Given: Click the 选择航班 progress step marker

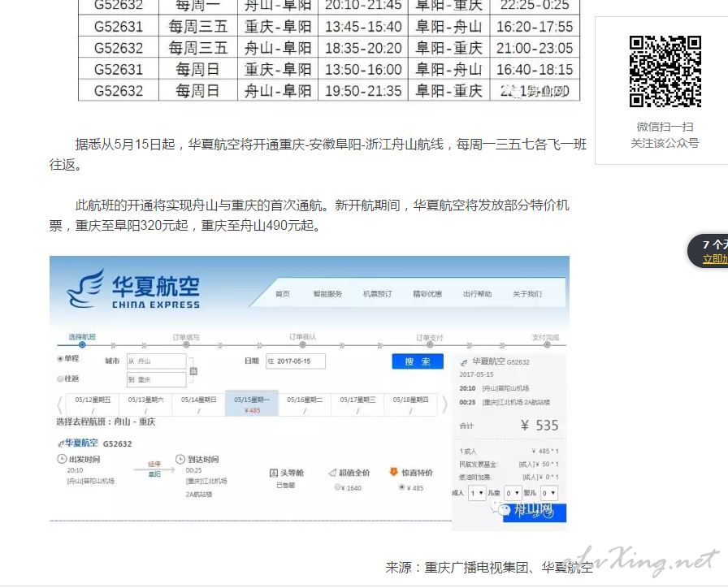Looking at the screenshot, I should pos(82,345).
